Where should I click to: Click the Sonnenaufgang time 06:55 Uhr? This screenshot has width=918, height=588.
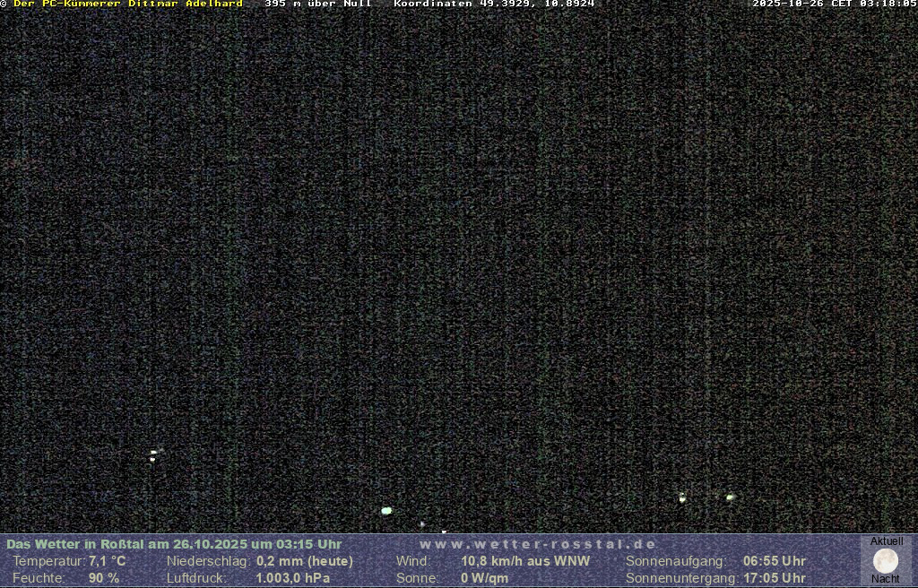point(775,561)
